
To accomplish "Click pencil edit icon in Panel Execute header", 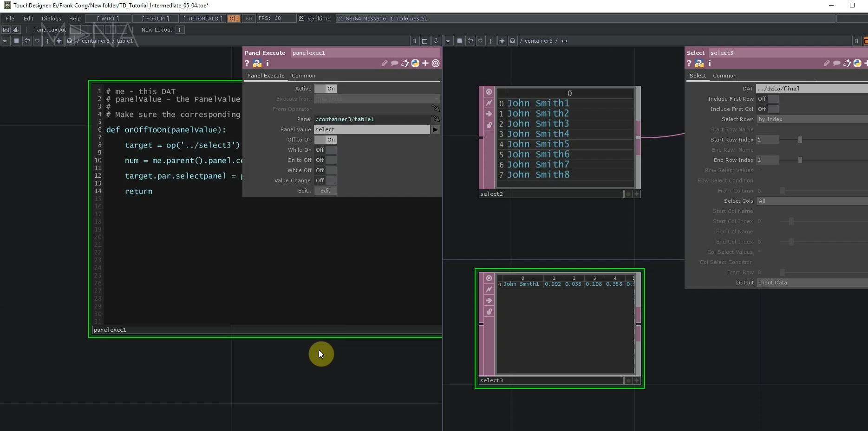I will tap(384, 64).
